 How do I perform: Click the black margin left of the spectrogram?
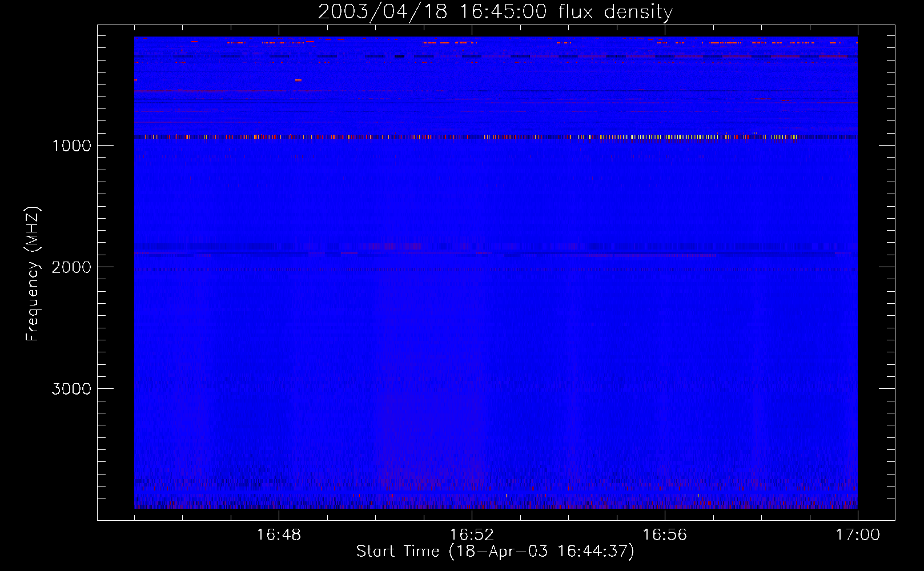click(x=116, y=274)
